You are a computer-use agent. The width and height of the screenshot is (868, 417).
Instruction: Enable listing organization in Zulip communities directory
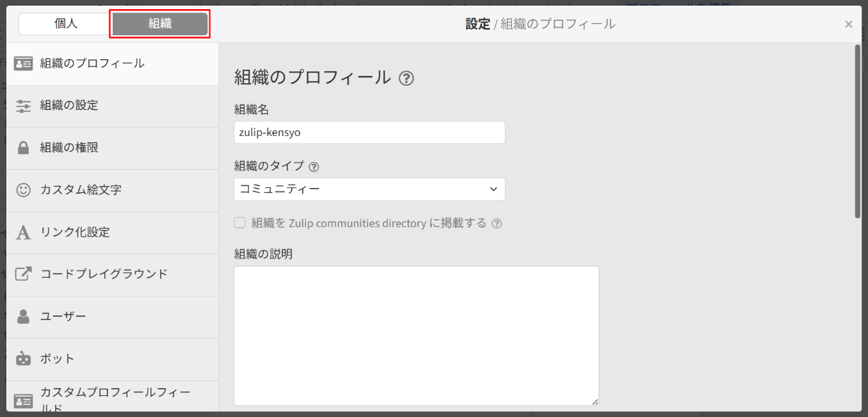coord(239,223)
